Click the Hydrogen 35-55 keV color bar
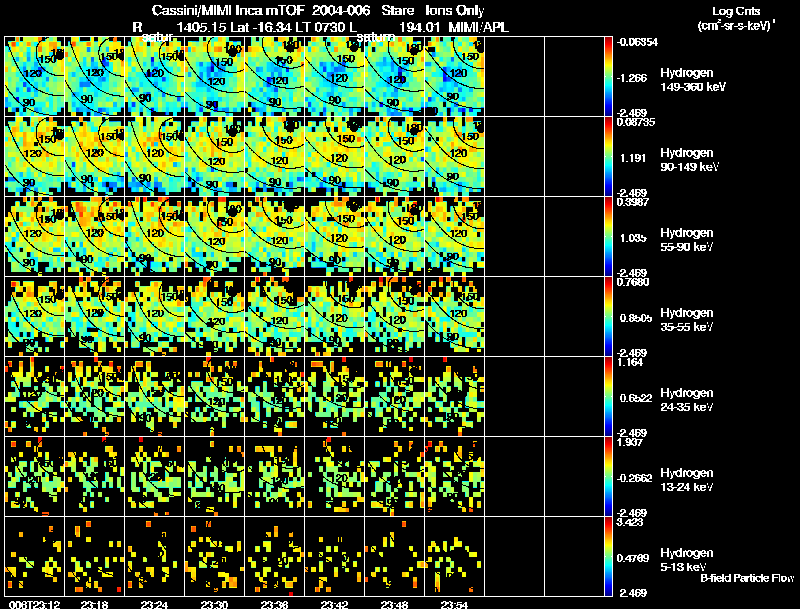800x609 pixels. pyautogui.click(x=608, y=317)
